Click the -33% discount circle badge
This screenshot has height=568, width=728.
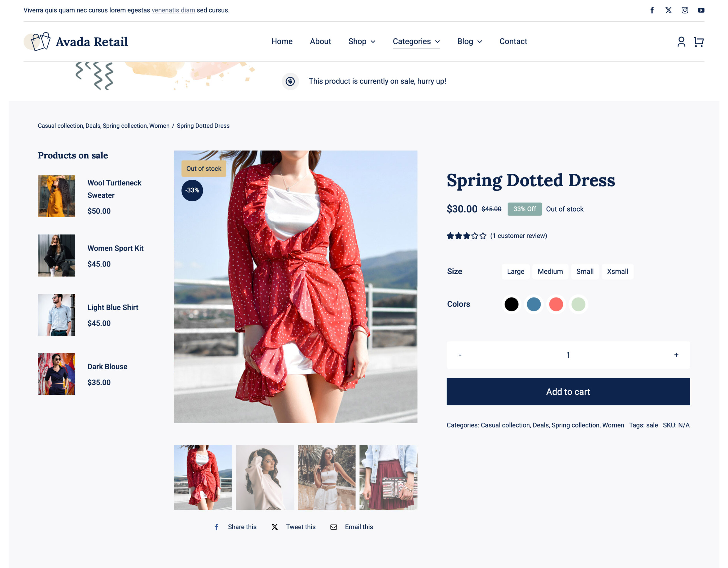[x=192, y=190]
